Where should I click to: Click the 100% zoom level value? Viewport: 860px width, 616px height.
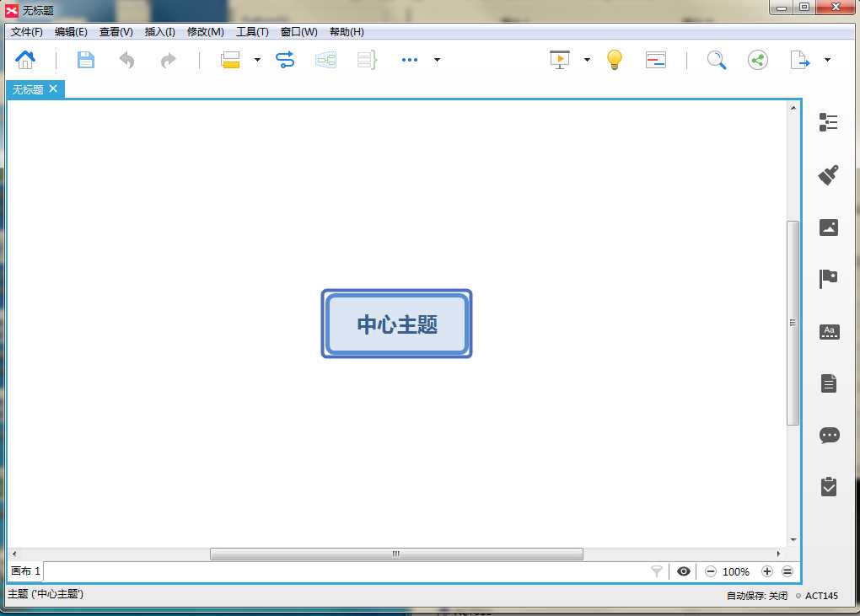(x=735, y=571)
